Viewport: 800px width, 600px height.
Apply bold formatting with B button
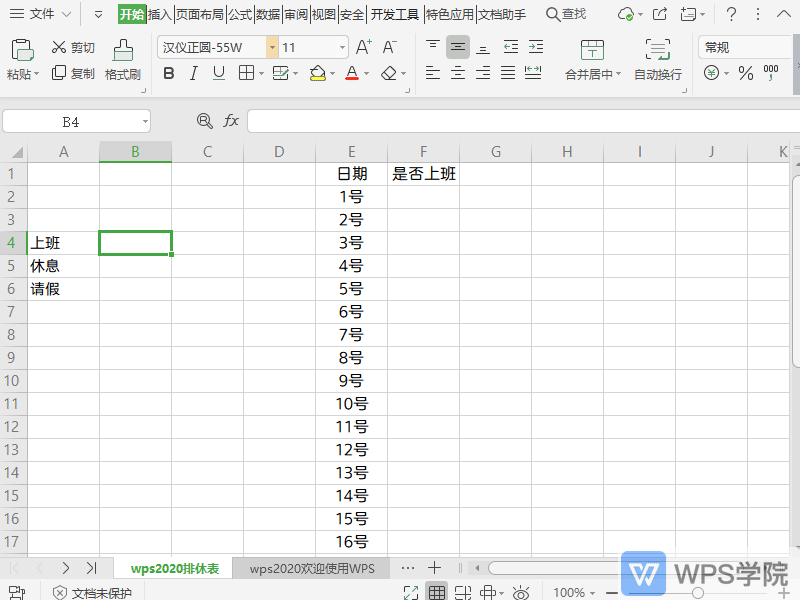click(168, 73)
